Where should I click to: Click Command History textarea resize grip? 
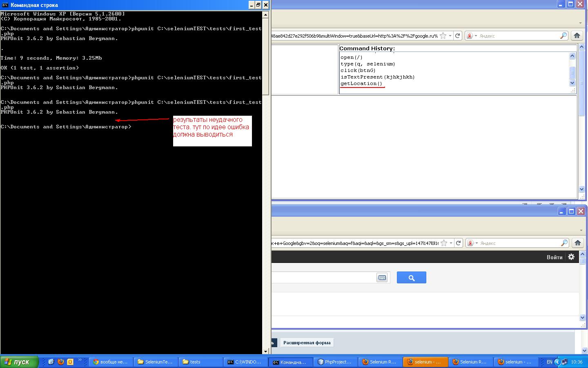[x=572, y=90]
